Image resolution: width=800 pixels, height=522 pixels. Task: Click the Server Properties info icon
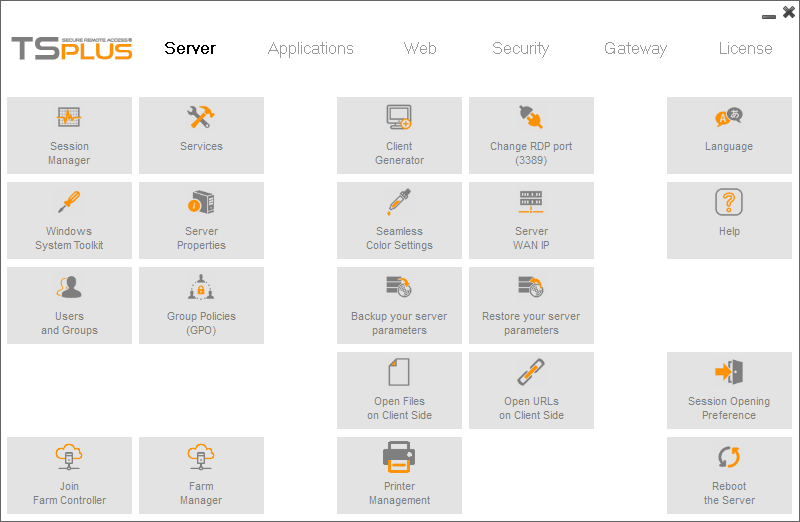[201, 202]
